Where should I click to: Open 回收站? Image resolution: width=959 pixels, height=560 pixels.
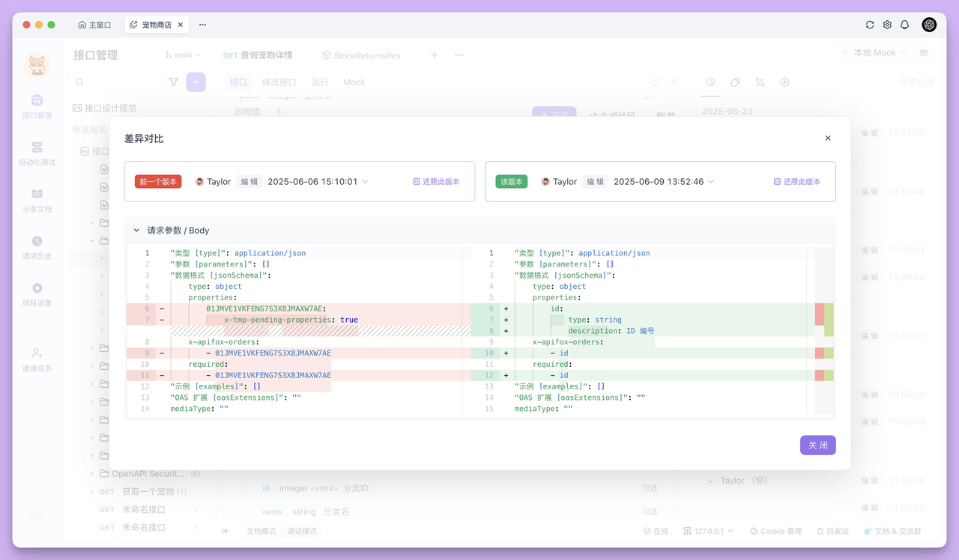click(832, 531)
